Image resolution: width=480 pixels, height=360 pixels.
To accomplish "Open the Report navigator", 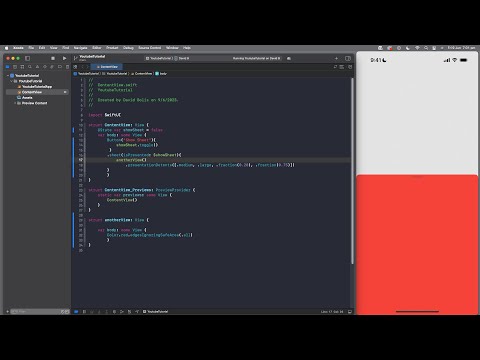I will pos(67,67).
